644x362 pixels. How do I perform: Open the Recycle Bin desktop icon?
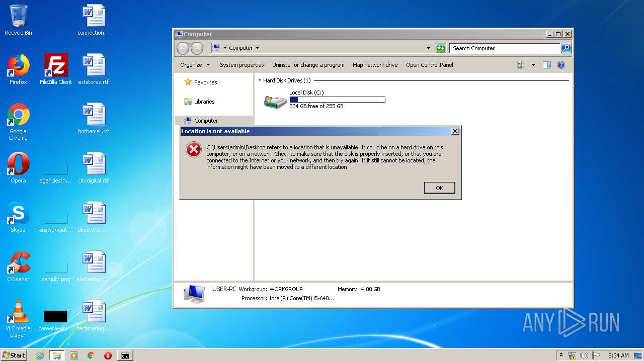(x=18, y=20)
